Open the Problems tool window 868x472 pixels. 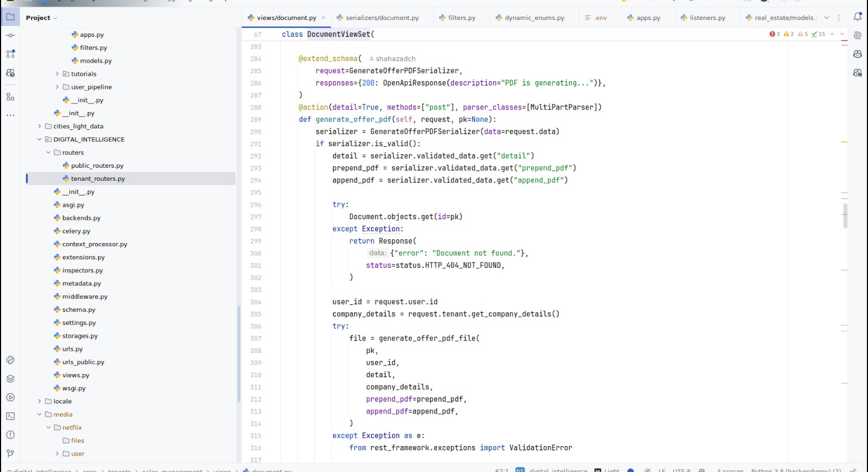pos(10,435)
